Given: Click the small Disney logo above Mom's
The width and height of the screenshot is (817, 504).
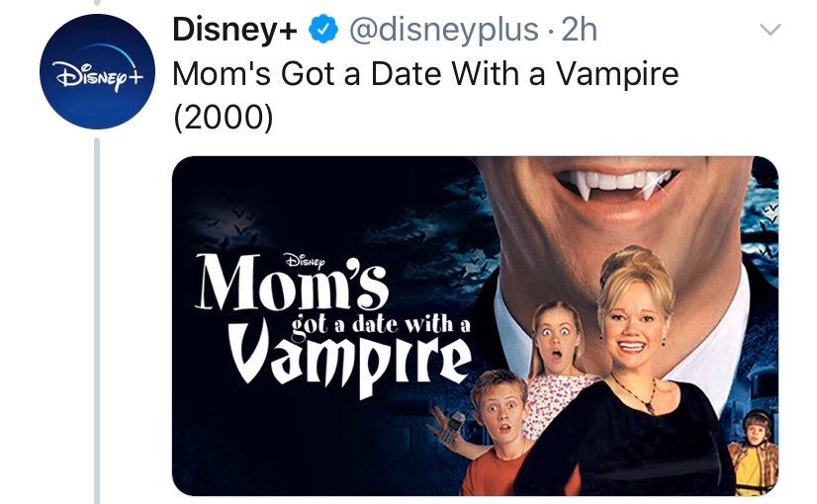Looking at the screenshot, I should [x=305, y=260].
